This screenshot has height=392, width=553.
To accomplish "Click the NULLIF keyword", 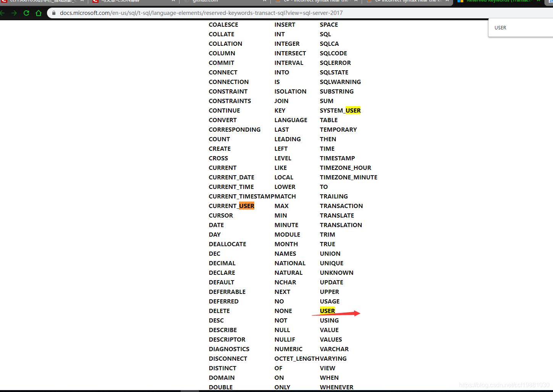I will (285, 340).
